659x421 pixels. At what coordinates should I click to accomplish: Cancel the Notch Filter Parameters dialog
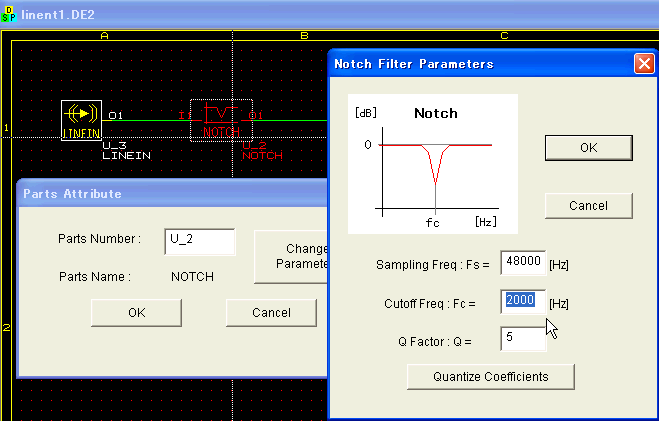coord(588,206)
